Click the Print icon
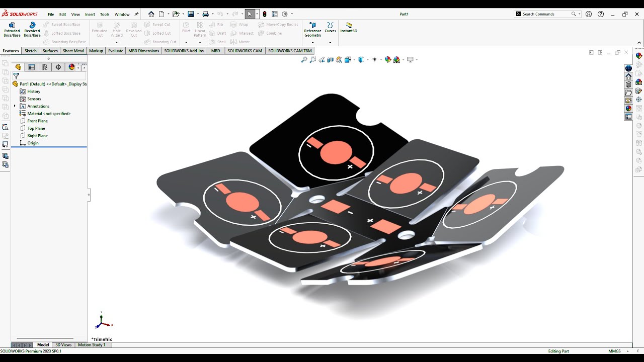Screen dimensions: 644x362 205,14
